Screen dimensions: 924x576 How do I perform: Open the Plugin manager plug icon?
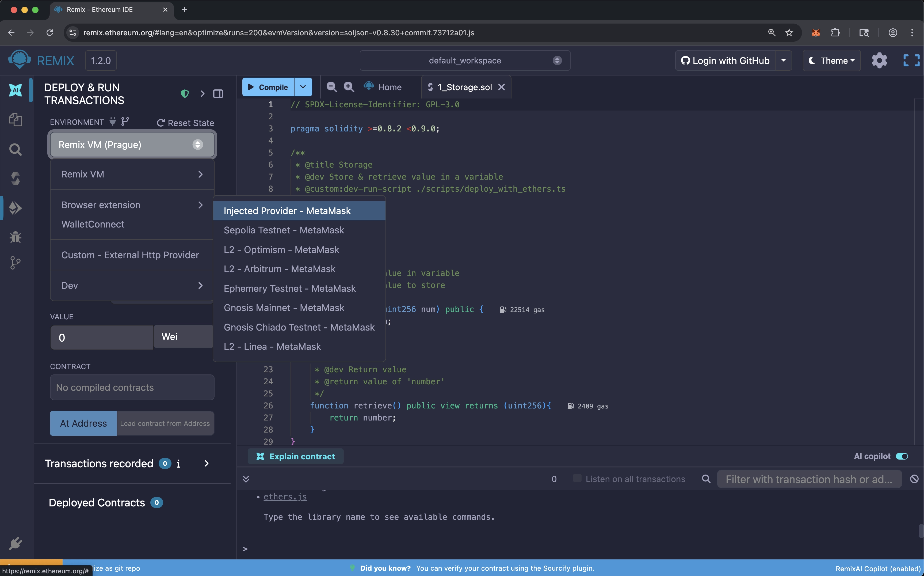coord(15,543)
